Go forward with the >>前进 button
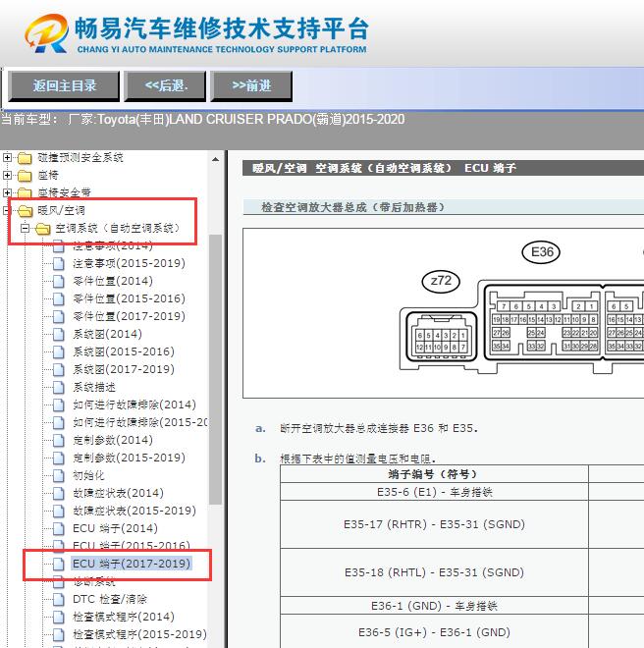The image size is (644, 648). pos(251,86)
